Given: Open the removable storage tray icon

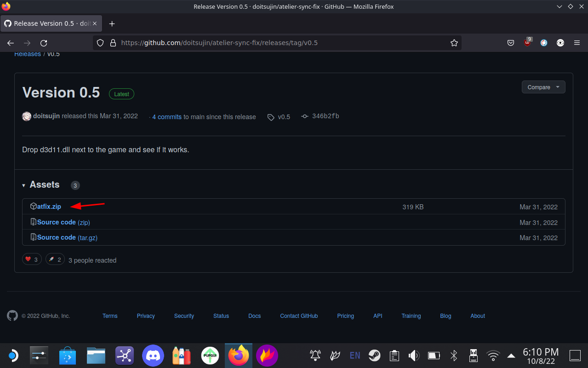Looking at the screenshot, I should [474, 355].
